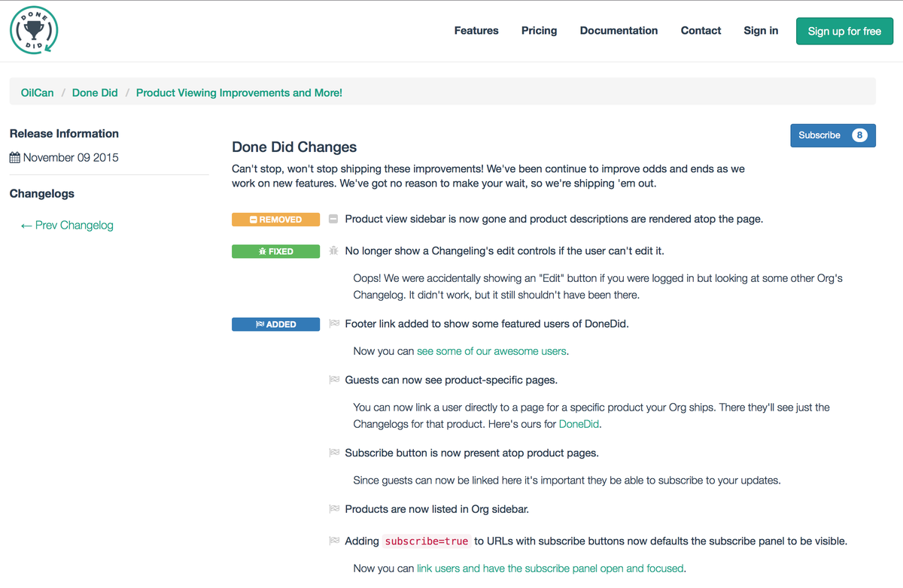Click the subscribe=true code snippet
Screen dimensions: 903x588
click(x=427, y=541)
